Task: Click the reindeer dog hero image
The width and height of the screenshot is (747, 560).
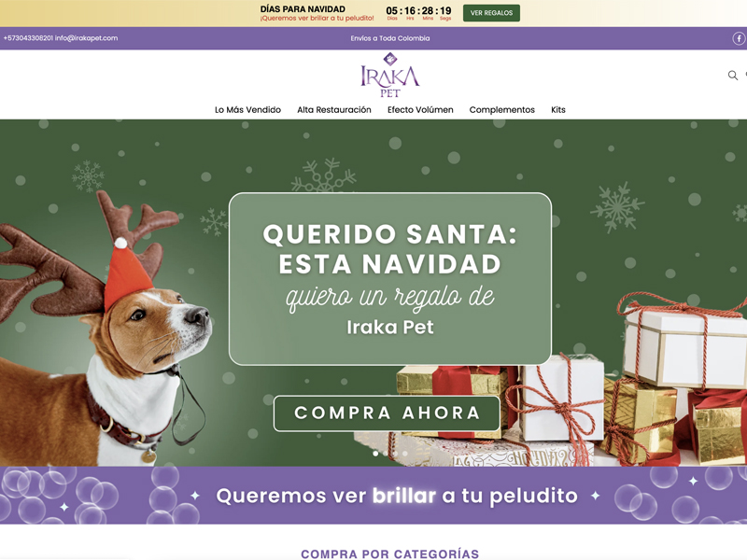Action: (x=103, y=329)
